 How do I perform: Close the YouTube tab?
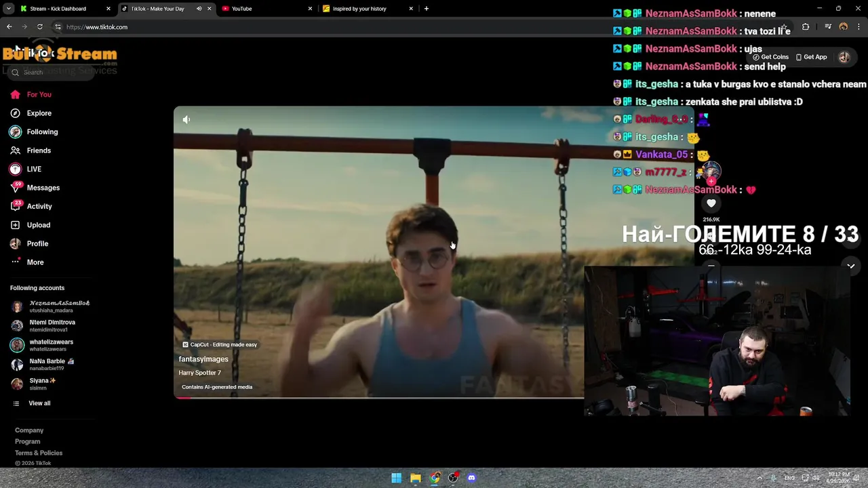[x=311, y=9]
